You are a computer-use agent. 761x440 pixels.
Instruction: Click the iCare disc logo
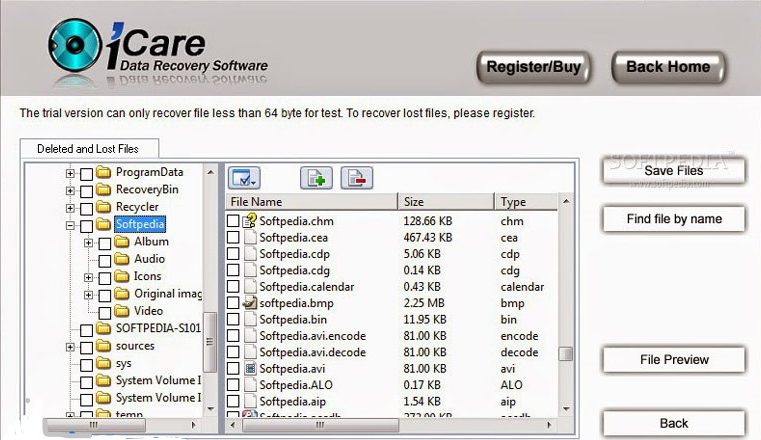click(74, 46)
